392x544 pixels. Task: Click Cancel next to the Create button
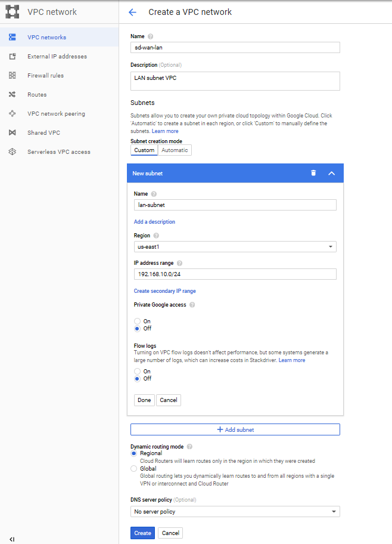[170, 533]
